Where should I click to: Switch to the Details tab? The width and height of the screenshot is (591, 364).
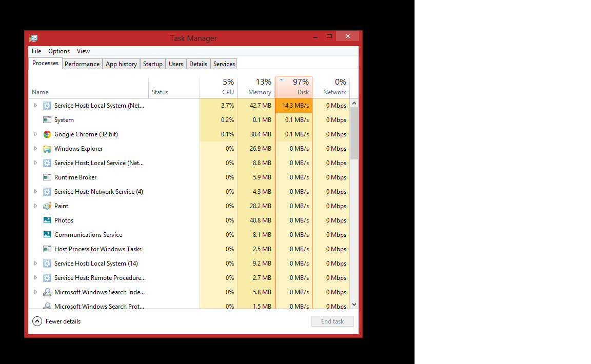(198, 64)
